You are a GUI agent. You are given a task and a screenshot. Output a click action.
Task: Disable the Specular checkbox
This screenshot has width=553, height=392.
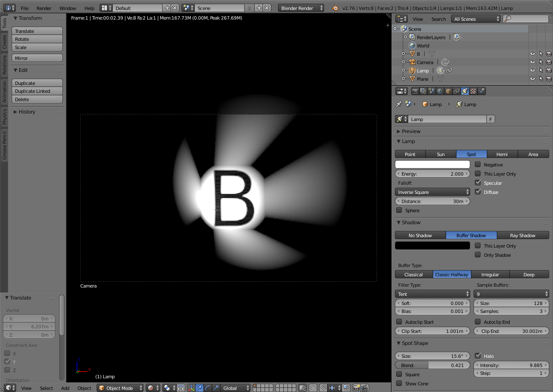(x=478, y=183)
